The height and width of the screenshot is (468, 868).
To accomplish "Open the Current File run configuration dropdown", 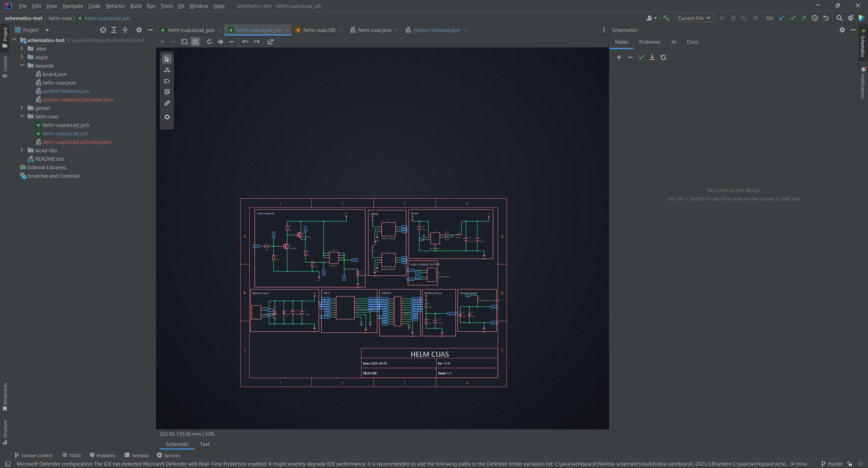I will click(694, 18).
